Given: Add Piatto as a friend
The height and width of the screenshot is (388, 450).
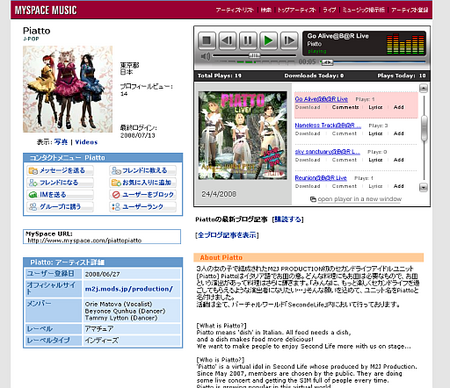Looking at the screenshot, I should (60, 183).
